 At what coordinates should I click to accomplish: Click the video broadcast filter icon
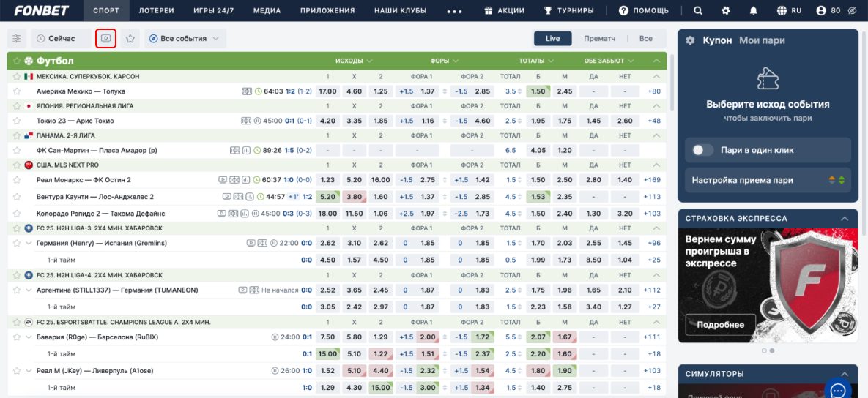tap(106, 38)
